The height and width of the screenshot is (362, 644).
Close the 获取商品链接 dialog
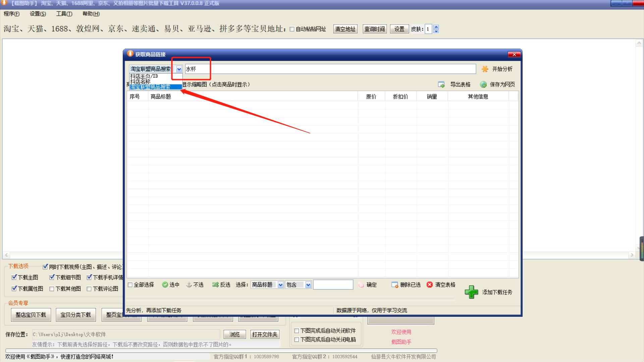pos(514,54)
